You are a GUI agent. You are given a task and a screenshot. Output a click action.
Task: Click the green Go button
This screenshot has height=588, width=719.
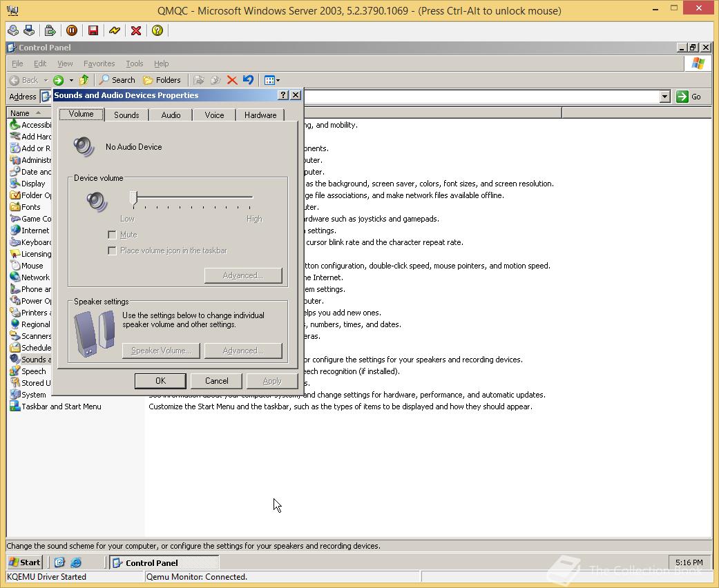(689, 97)
